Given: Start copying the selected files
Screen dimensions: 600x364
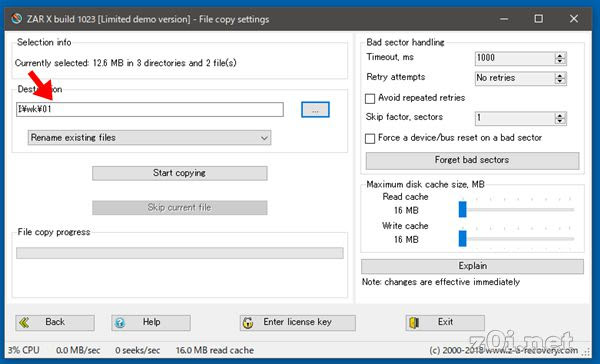Looking at the screenshot, I should pyautogui.click(x=179, y=173).
